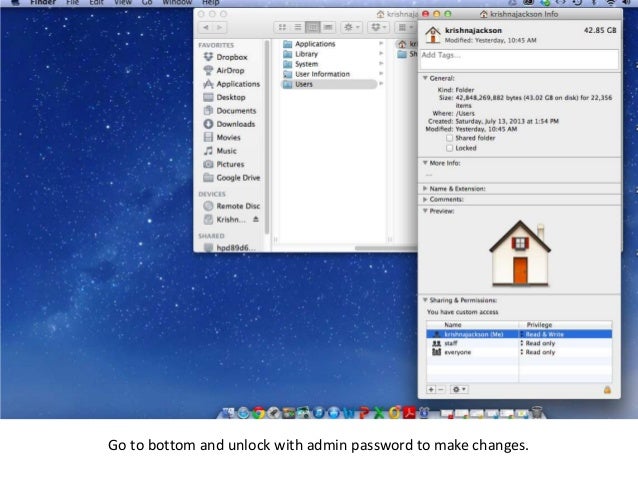Image resolution: width=638 pixels, height=479 pixels.
Task: Select the staff permissions row
Action: point(519,343)
